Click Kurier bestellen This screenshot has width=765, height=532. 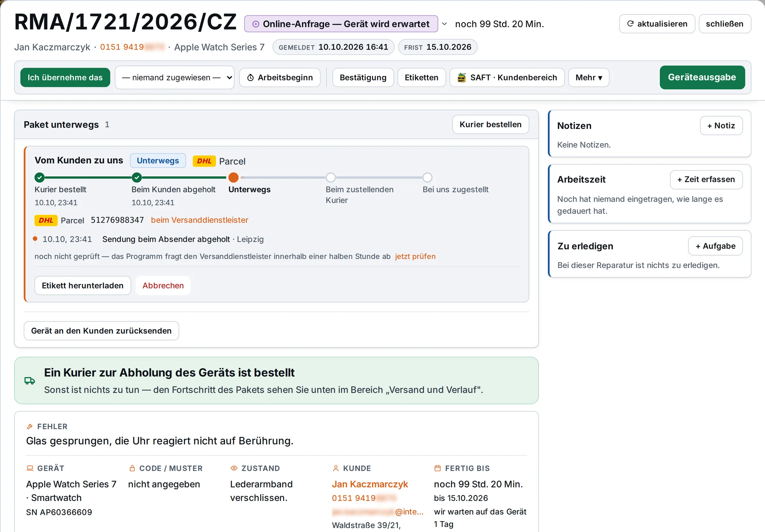490,125
